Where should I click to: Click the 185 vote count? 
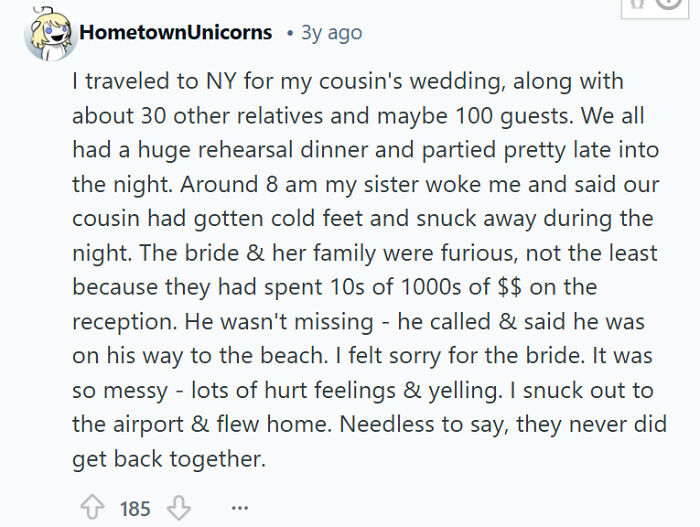point(135,509)
